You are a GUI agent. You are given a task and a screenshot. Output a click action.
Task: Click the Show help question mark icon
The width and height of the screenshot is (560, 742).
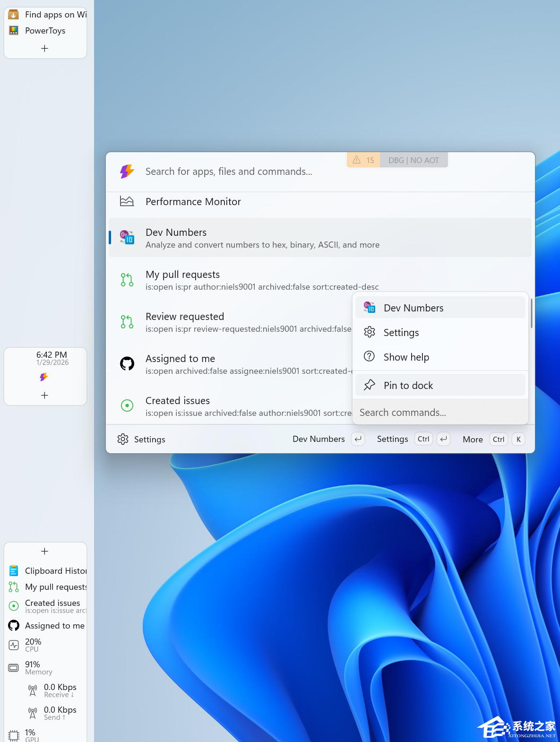coord(370,356)
